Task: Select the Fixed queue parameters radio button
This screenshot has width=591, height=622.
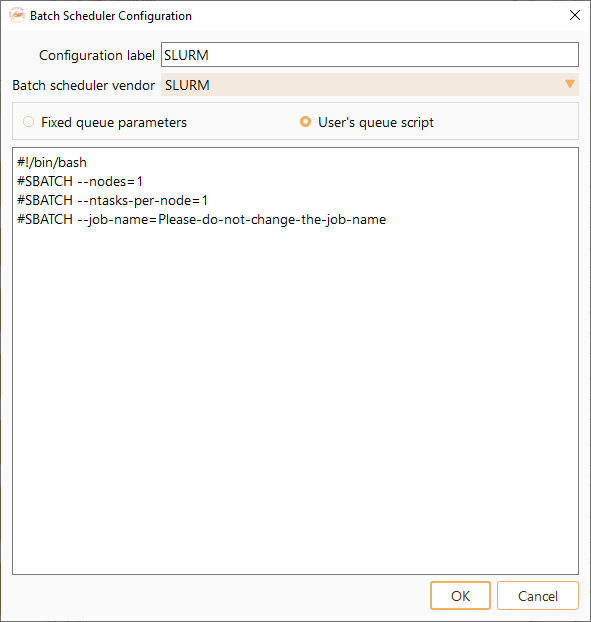Action: pyautogui.click(x=28, y=122)
